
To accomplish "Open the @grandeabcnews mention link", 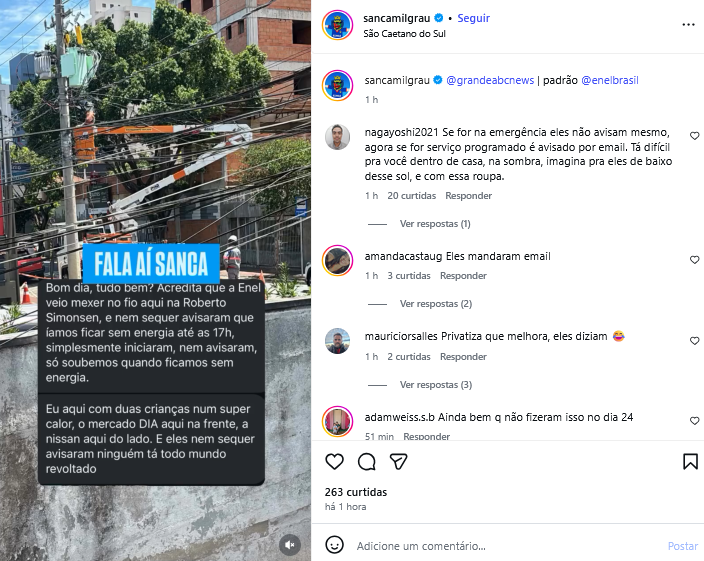I will 490,80.
